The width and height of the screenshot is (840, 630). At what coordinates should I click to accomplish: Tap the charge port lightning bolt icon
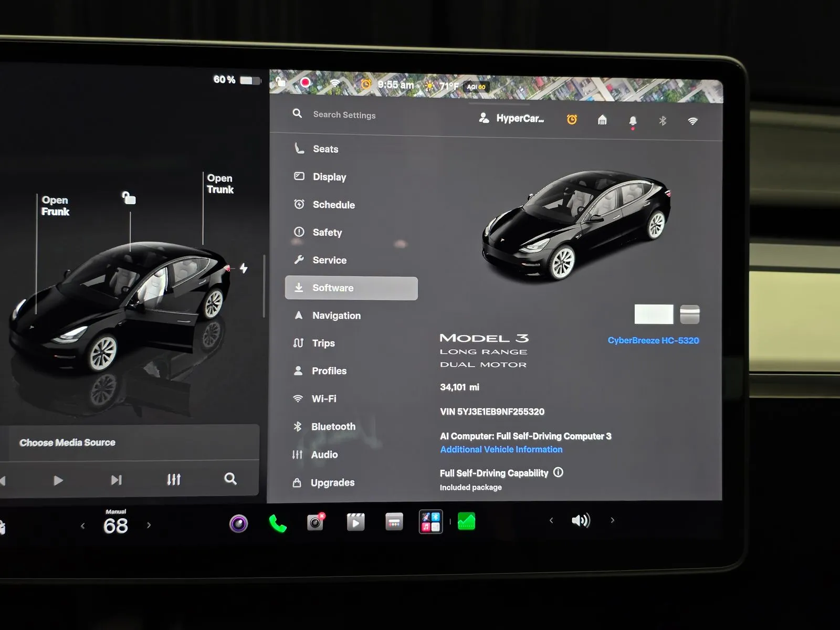[244, 268]
